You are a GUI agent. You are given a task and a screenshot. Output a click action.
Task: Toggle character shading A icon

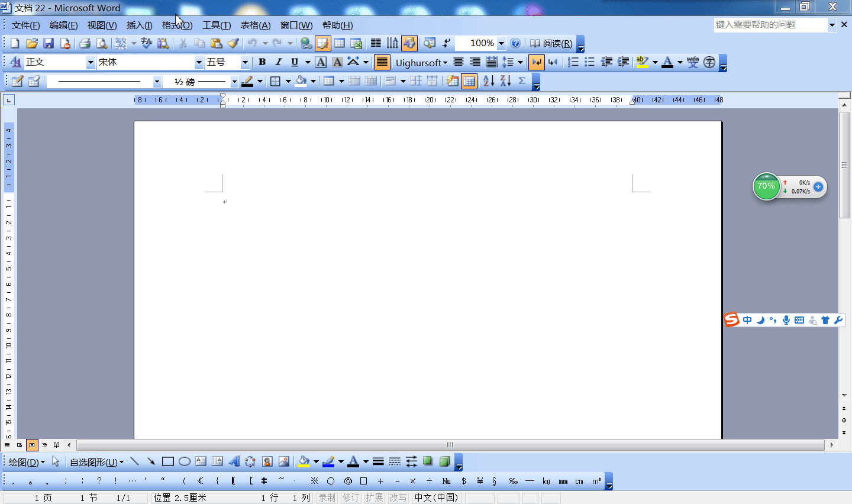[337, 62]
